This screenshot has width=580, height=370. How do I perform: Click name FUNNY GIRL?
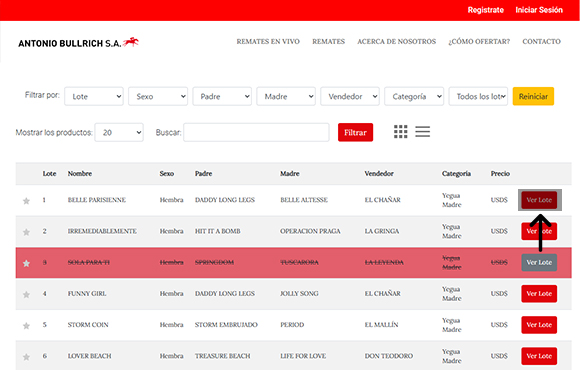pyautogui.click(x=87, y=294)
